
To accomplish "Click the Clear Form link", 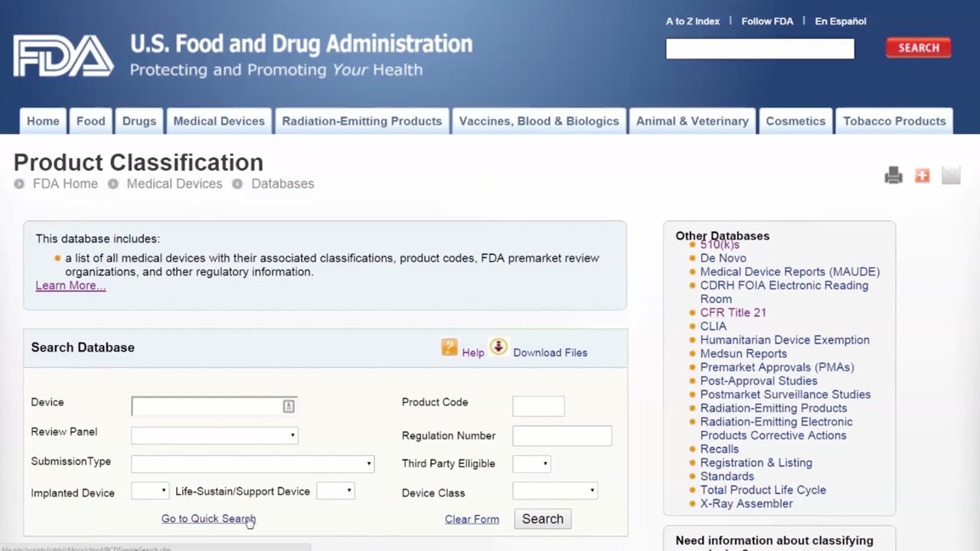I will [x=472, y=520].
